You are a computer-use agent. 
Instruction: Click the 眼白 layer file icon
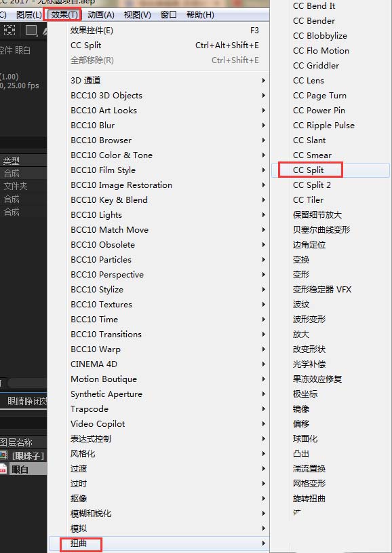[3, 469]
